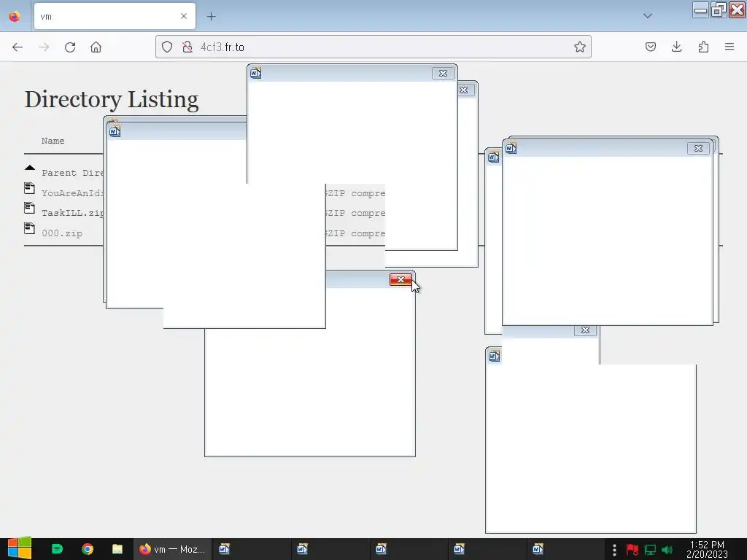The width and height of the screenshot is (747, 560).
Task: Click the Directory Listing heading
Action: 112,99
